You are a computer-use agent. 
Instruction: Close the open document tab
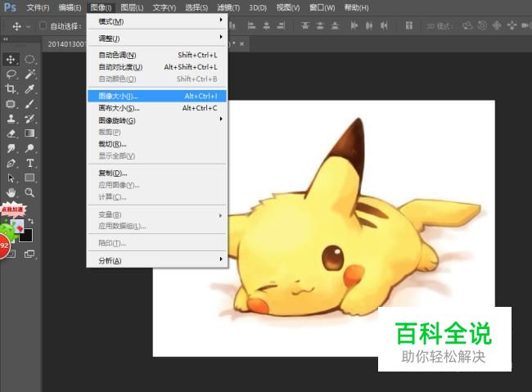tap(241, 43)
